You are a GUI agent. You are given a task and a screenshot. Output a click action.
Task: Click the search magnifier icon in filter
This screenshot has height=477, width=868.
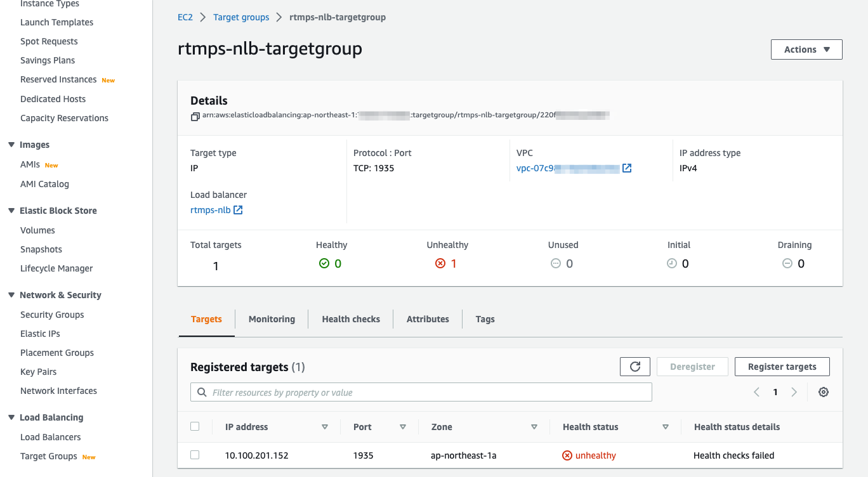(202, 393)
